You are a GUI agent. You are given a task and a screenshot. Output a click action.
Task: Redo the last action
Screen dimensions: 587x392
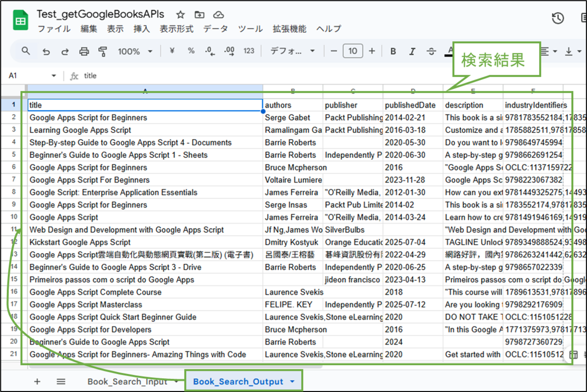(65, 51)
